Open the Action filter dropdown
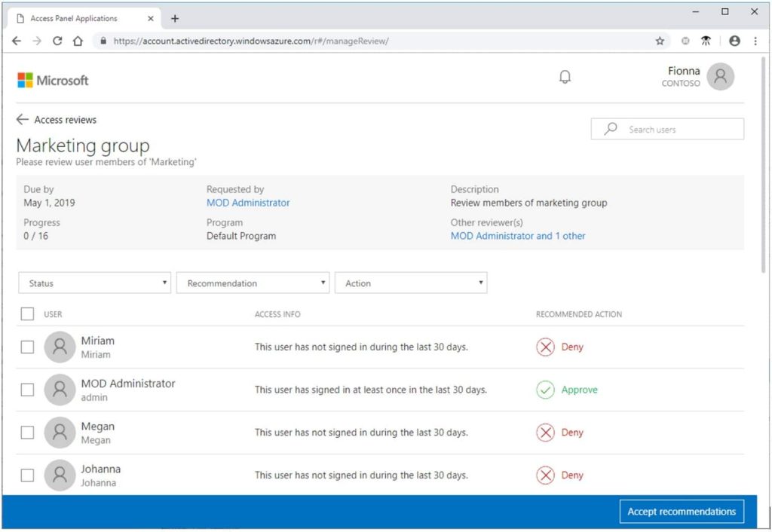This screenshot has width=772, height=532. 411,283
